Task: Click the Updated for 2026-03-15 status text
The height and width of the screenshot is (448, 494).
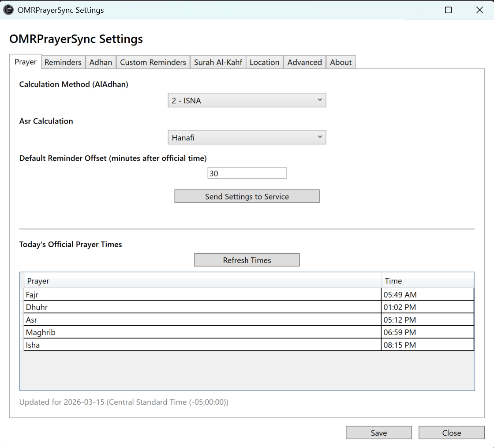Action: (x=124, y=402)
